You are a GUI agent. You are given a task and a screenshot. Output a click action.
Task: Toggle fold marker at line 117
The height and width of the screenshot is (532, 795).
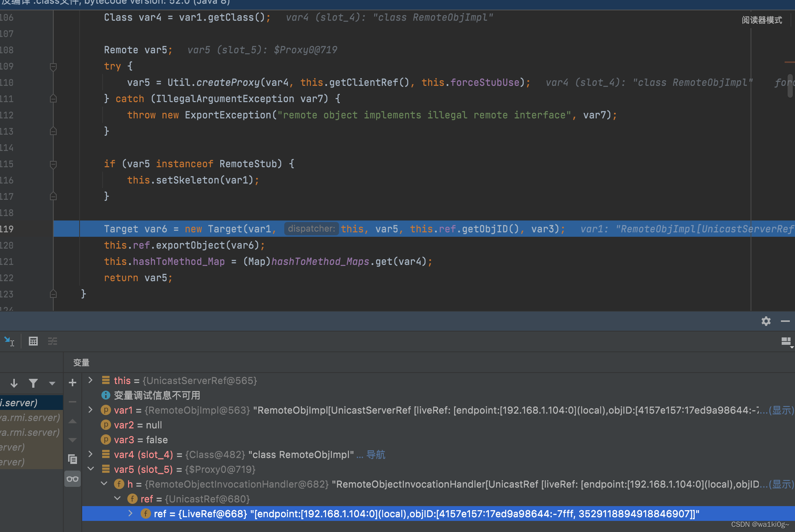(53, 196)
